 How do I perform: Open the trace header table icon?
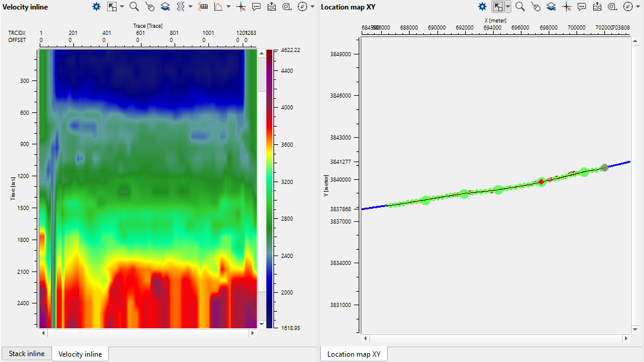[x=203, y=7]
